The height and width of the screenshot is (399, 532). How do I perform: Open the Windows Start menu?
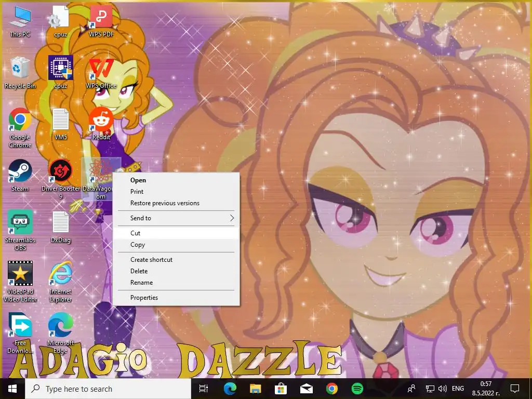(x=12, y=389)
